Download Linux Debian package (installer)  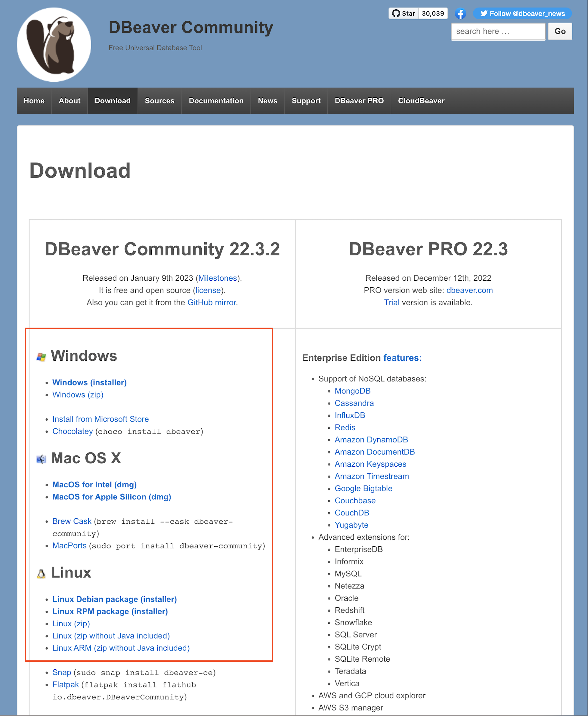[114, 599]
